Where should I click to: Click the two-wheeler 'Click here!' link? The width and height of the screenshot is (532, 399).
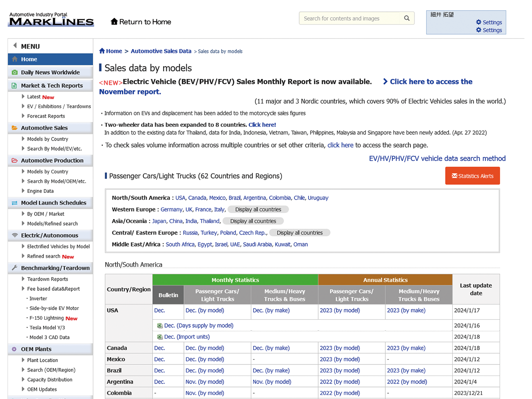click(262, 125)
